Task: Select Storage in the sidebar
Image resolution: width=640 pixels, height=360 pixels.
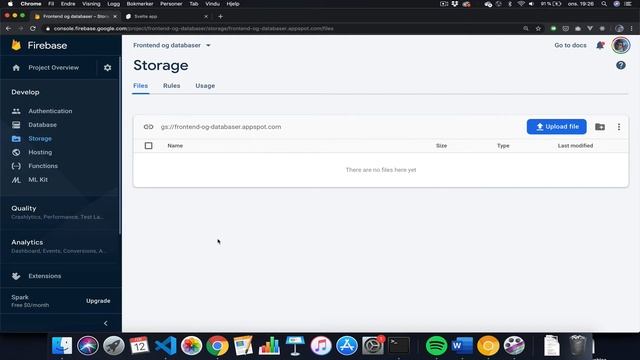Action: 40,139
